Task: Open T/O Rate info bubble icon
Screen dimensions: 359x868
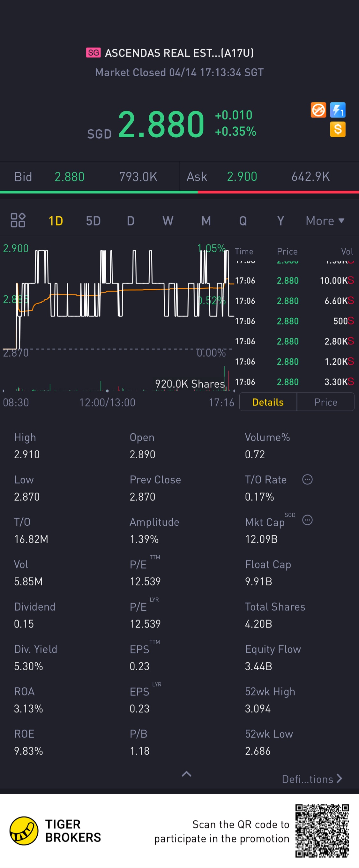Action: click(307, 479)
